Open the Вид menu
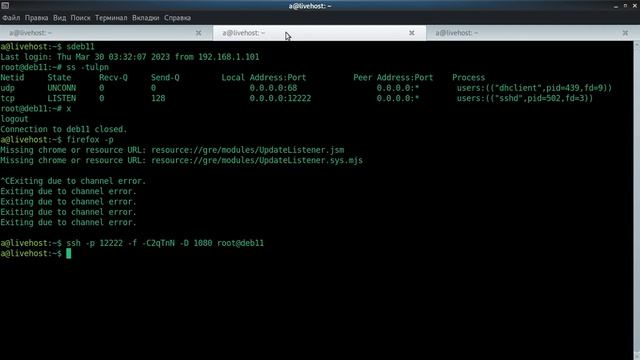The height and width of the screenshot is (360, 640). 59,18
